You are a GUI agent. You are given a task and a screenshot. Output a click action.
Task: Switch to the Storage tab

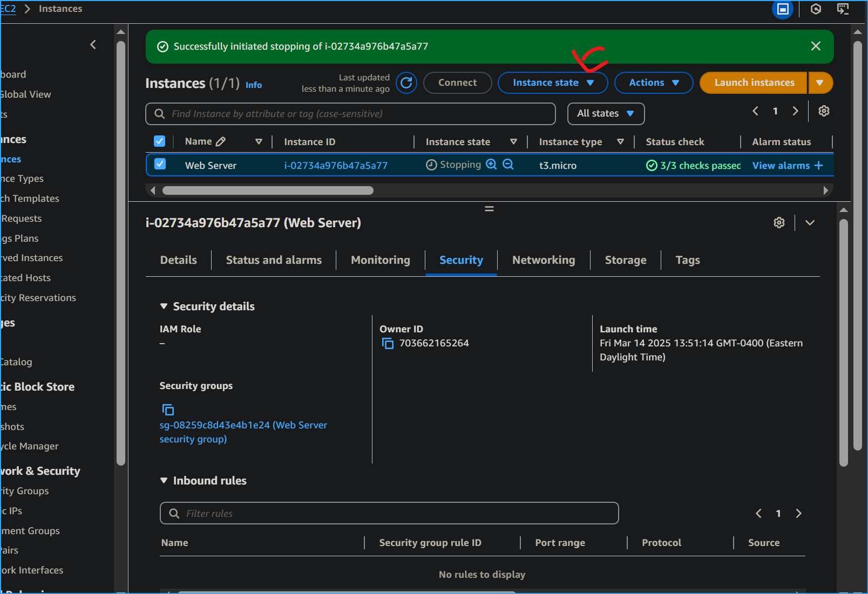coord(625,260)
